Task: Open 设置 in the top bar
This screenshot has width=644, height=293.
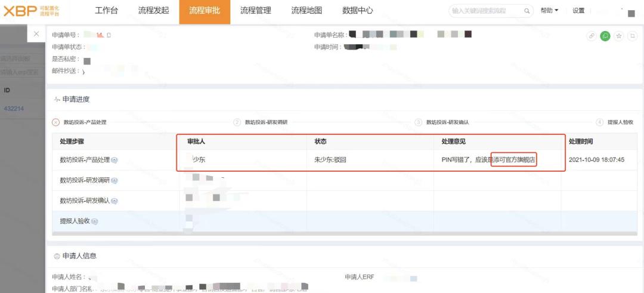Action: 578,11
